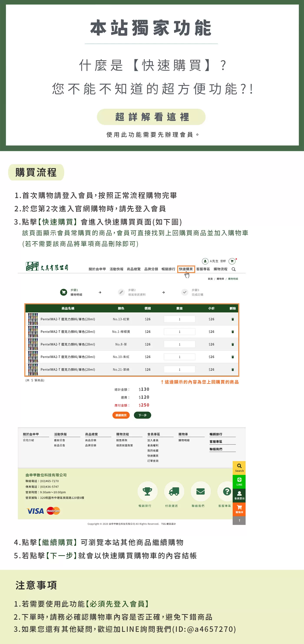Click quantity field for No.8-茶 row
304x644 pixels.
[179, 344]
